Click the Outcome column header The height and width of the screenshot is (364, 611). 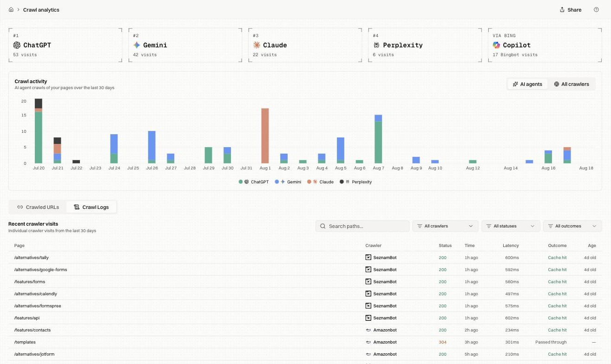point(557,246)
